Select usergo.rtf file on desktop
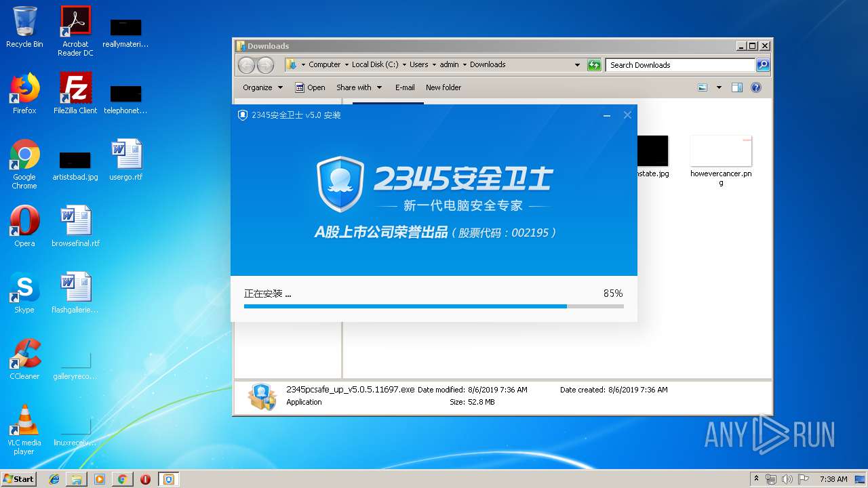 pos(126,160)
